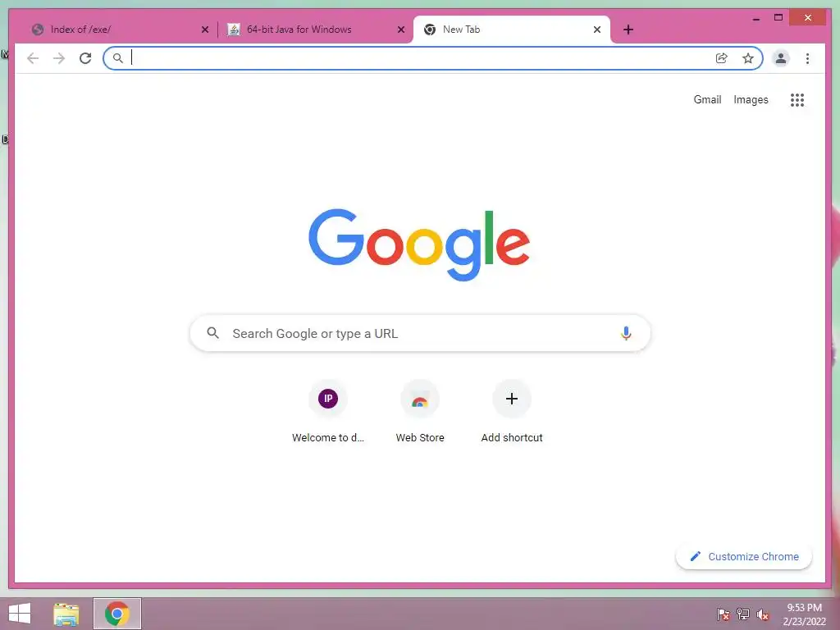Open a new tab with the plus button
Screen dimensions: 840x630
click(628, 30)
